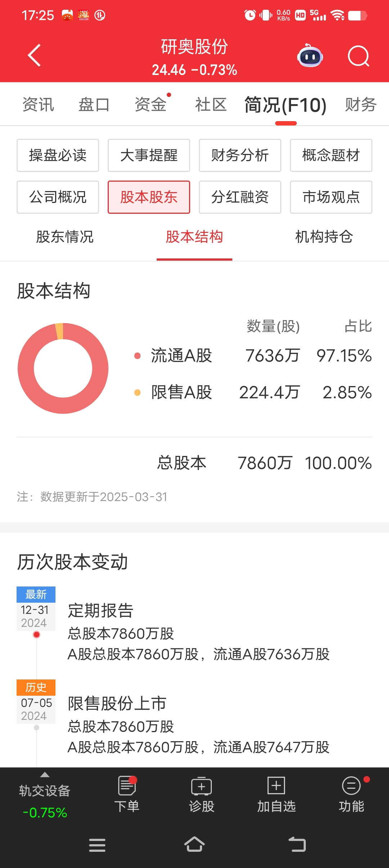Open the 公司概况 section button
This screenshot has height=868, width=389.
(58, 197)
